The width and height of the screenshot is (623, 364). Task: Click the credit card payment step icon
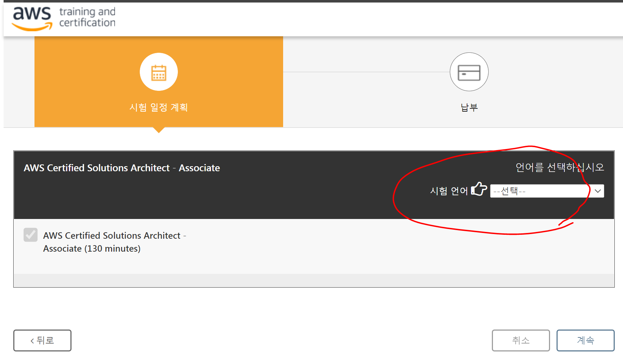tap(469, 72)
